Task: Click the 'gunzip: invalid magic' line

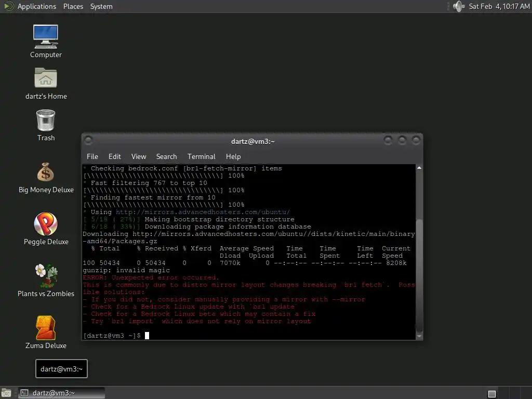Action: point(126,270)
